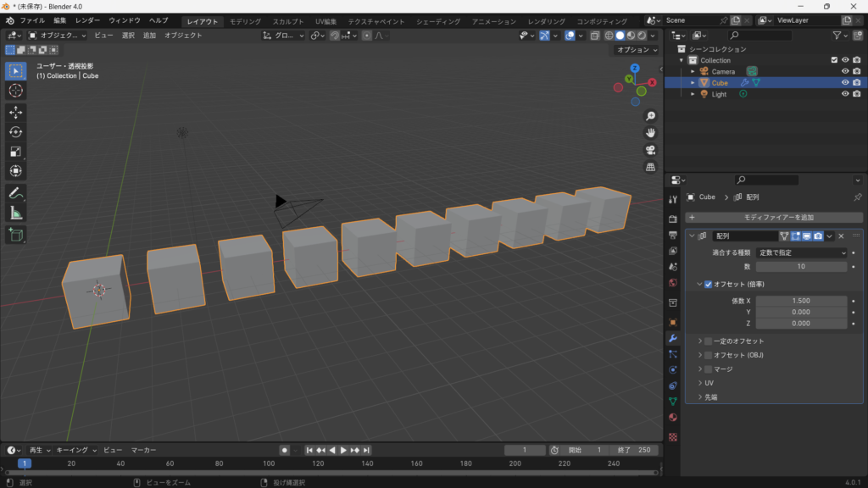Select the Add Cube tool
Image resolution: width=868 pixels, height=488 pixels.
tap(16, 234)
